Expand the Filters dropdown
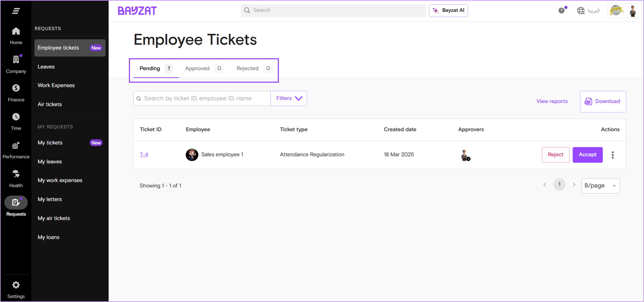The width and height of the screenshot is (644, 302). pyautogui.click(x=289, y=98)
